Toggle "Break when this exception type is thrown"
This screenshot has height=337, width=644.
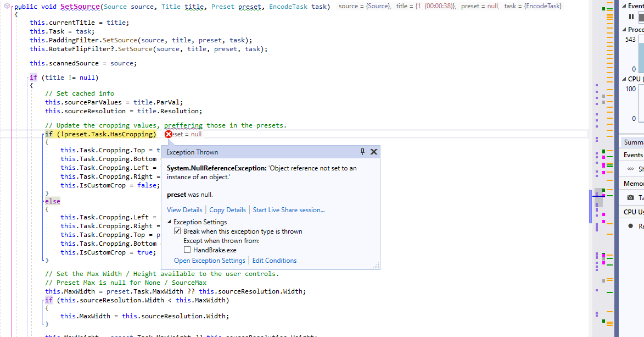tap(178, 230)
